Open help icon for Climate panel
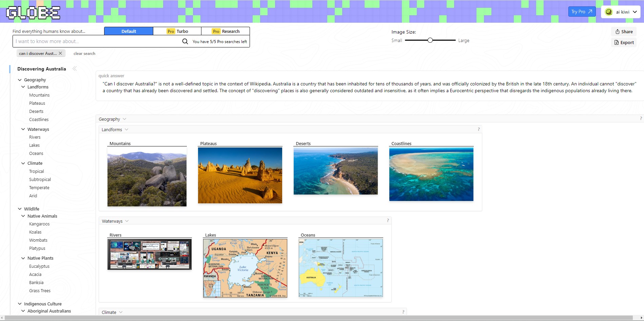 pos(403,312)
